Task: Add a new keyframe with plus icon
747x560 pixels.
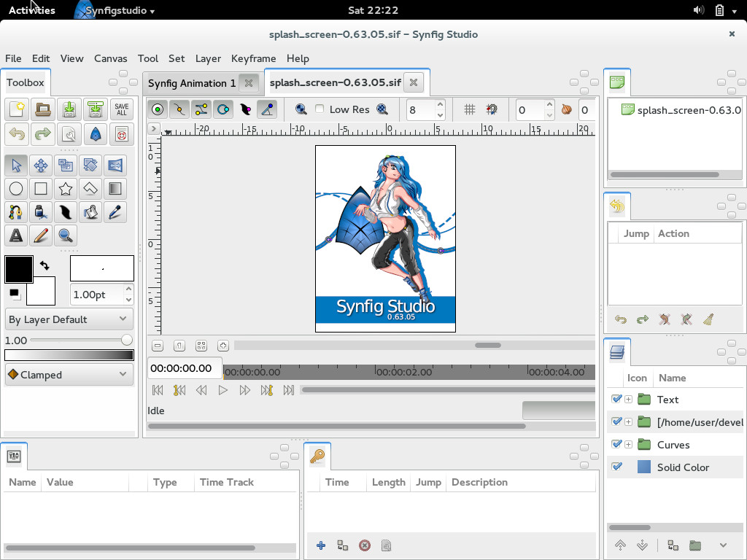Action: coord(321,545)
